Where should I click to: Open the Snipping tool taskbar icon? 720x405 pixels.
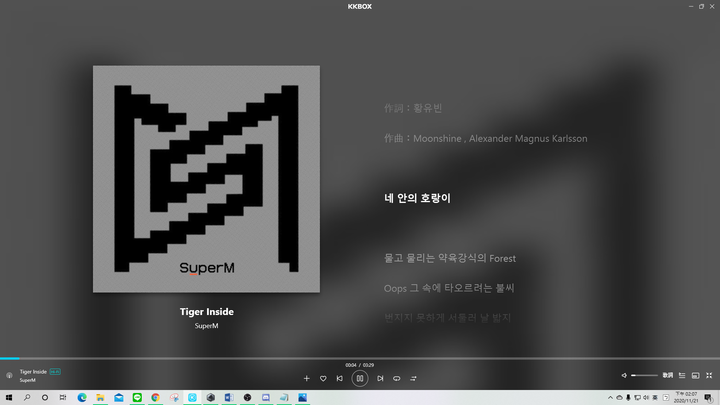[x=174, y=398]
